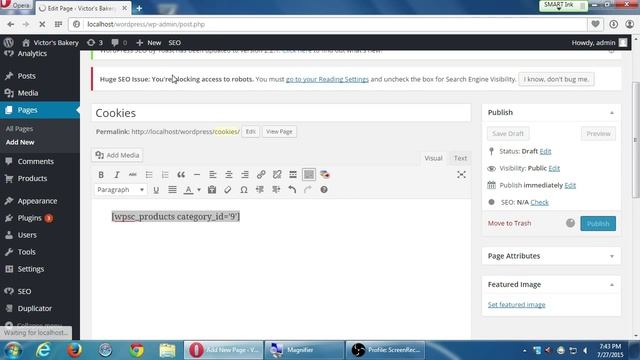Screen dimensions: 640x360
Task: Redo the last edit
Action: click(308, 190)
